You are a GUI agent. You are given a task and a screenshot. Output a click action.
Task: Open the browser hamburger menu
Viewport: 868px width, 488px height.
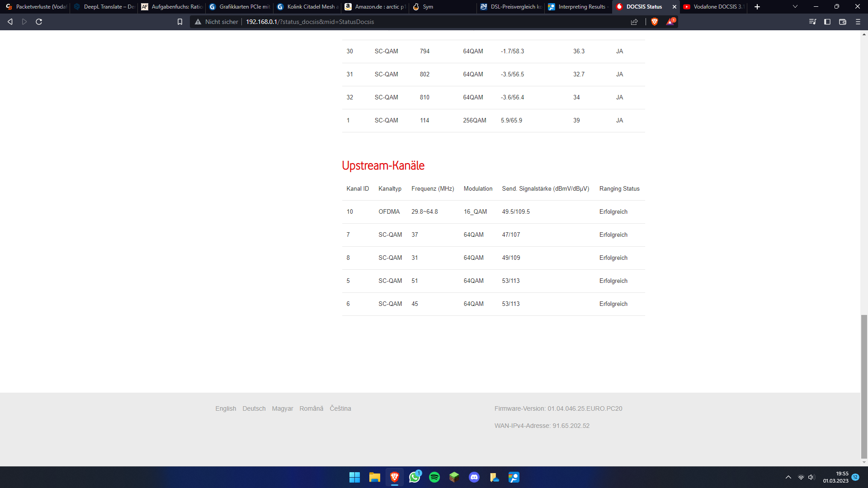click(x=858, y=21)
